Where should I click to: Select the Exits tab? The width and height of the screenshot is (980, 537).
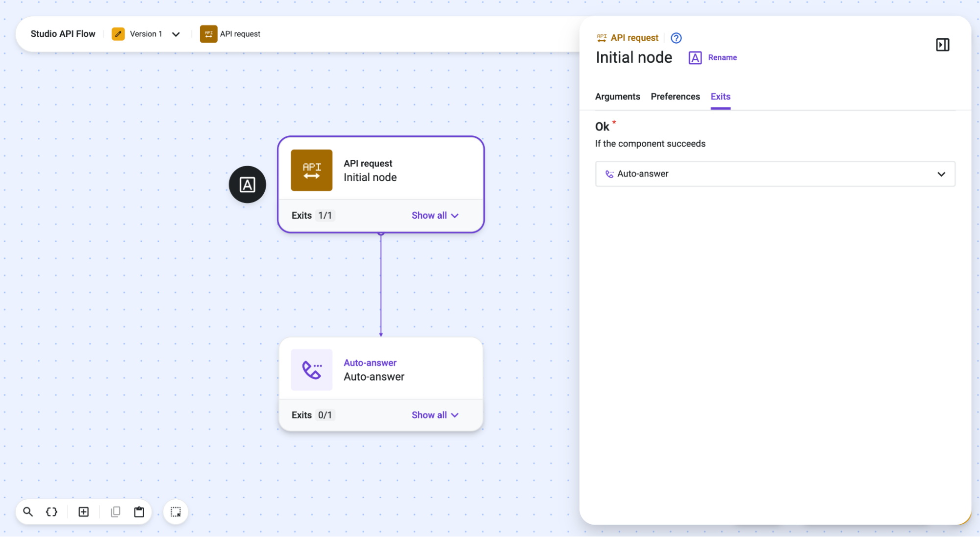(720, 97)
